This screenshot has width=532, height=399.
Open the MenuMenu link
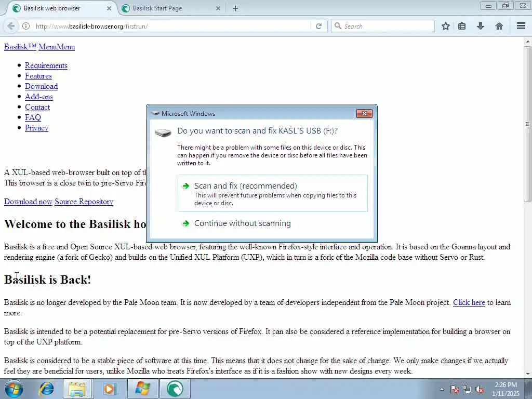(57, 47)
